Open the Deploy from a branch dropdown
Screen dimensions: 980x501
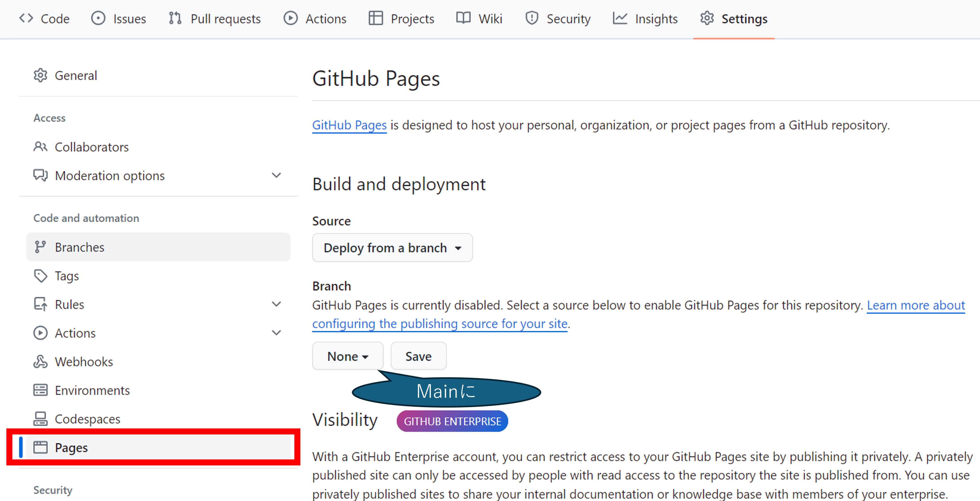(x=392, y=248)
